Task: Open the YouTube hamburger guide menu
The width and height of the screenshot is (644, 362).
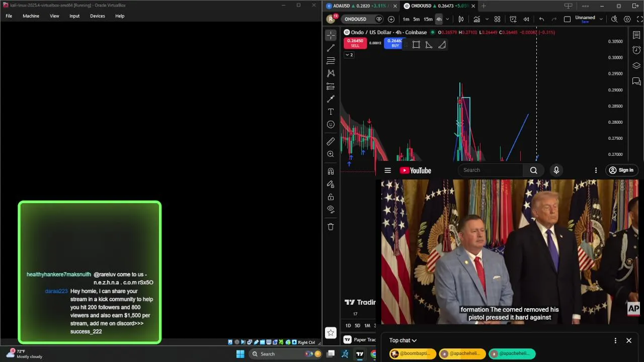Action: 388,170
